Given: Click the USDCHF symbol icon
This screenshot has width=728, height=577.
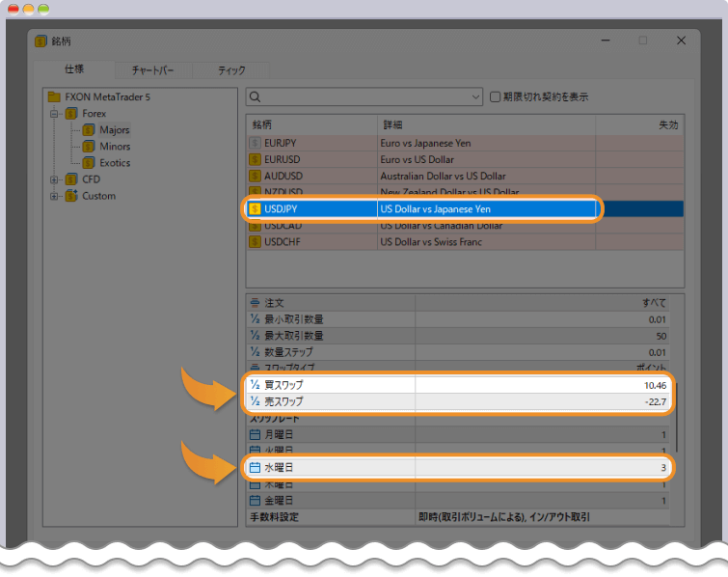Looking at the screenshot, I should coord(256,241).
